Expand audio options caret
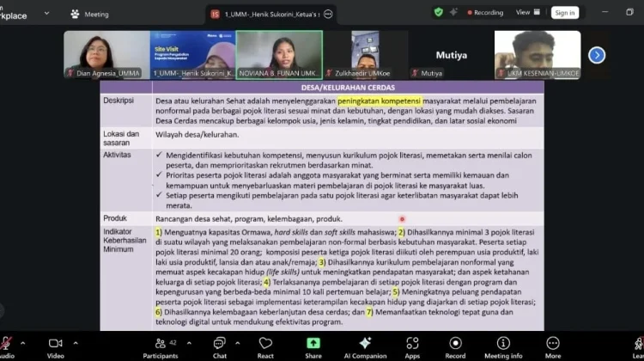 [x=22, y=343]
